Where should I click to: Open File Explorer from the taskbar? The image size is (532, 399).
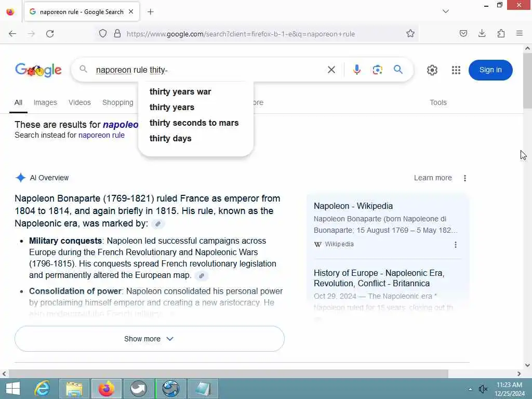click(74, 389)
